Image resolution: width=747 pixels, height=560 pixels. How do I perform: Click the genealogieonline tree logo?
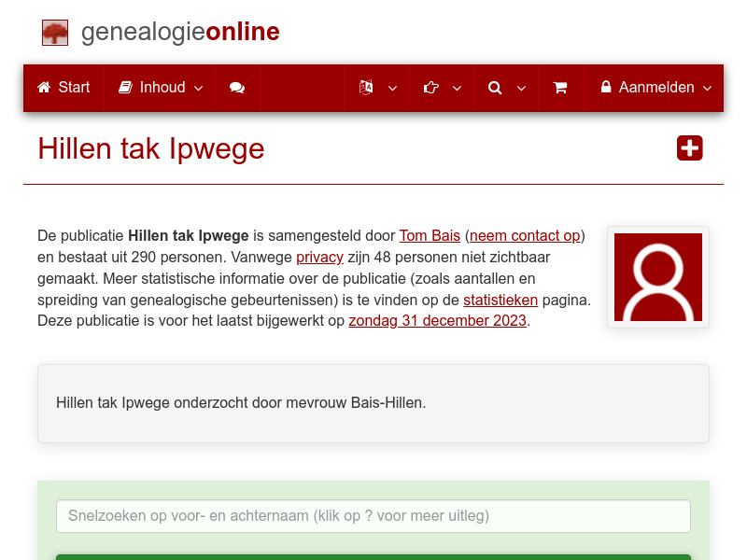click(54, 32)
